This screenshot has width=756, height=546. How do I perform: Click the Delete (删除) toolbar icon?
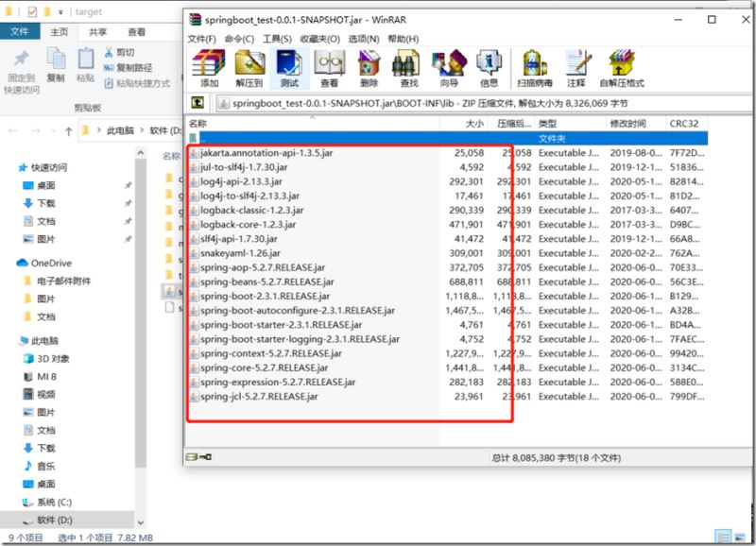369,68
